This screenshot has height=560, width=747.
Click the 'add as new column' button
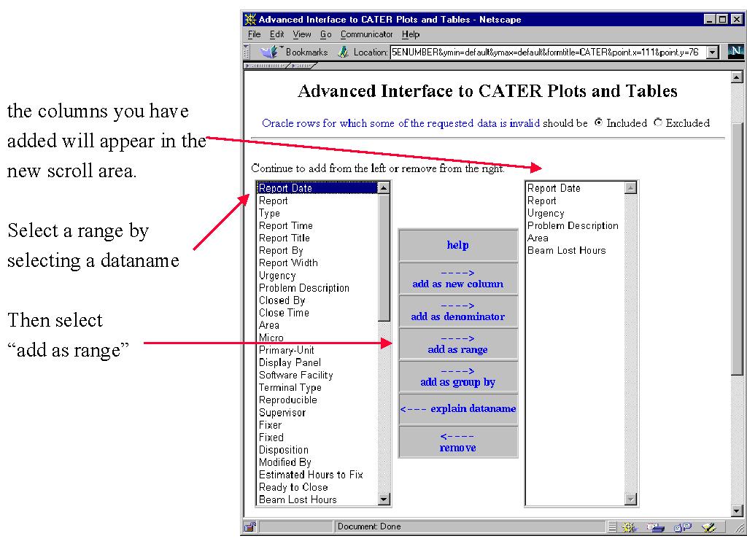458,278
